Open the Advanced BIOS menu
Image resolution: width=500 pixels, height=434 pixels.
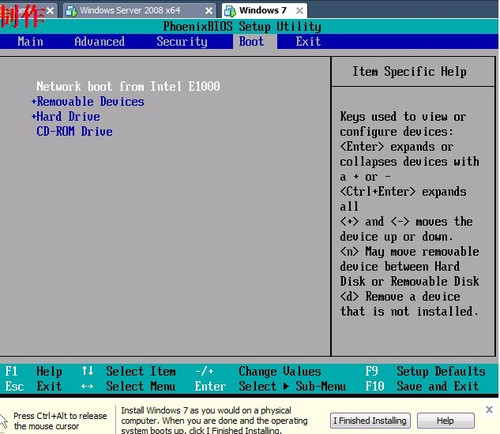(x=100, y=42)
